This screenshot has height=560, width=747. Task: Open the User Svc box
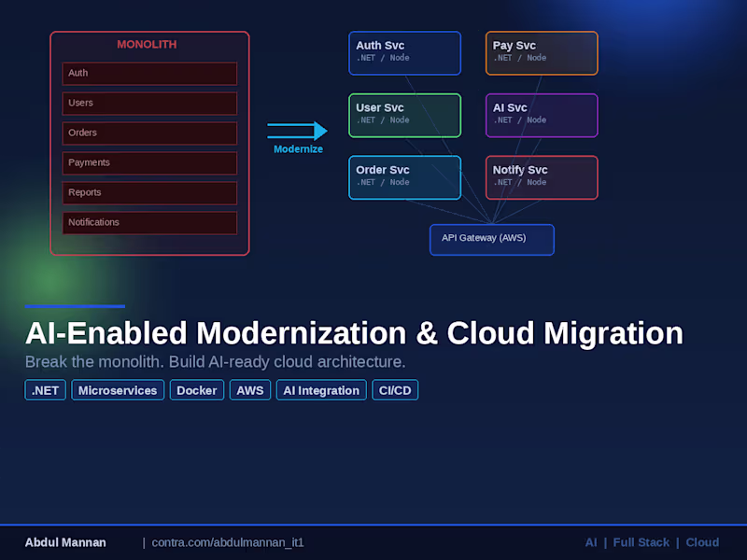pyautogui.click(x=405, y=116)
